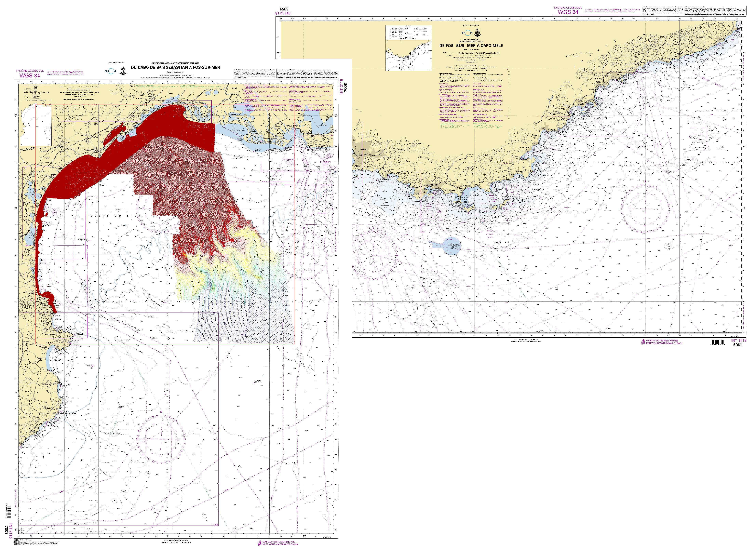756x549 pixels.
Task: Click the 'Keep your waterways clean' icon on chart 6951
Action: click(x=643, y=342)
